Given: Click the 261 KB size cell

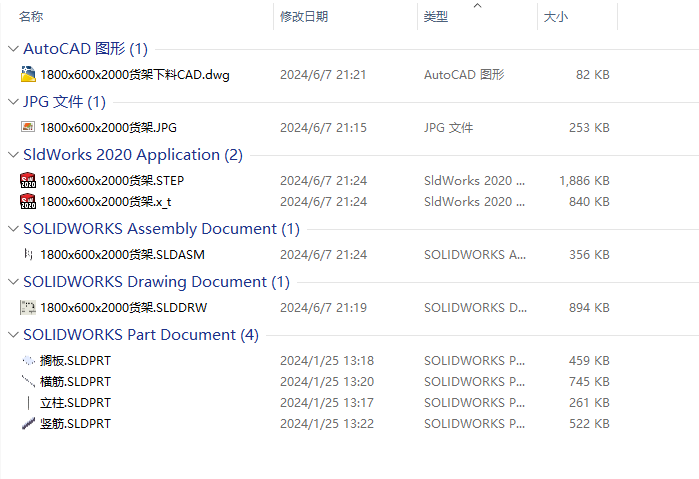Looking at the screenshot, I should tap(589, 403).
